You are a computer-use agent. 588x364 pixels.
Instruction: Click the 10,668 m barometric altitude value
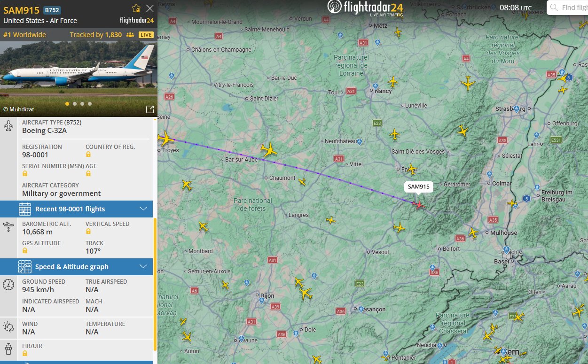(37, 232)
